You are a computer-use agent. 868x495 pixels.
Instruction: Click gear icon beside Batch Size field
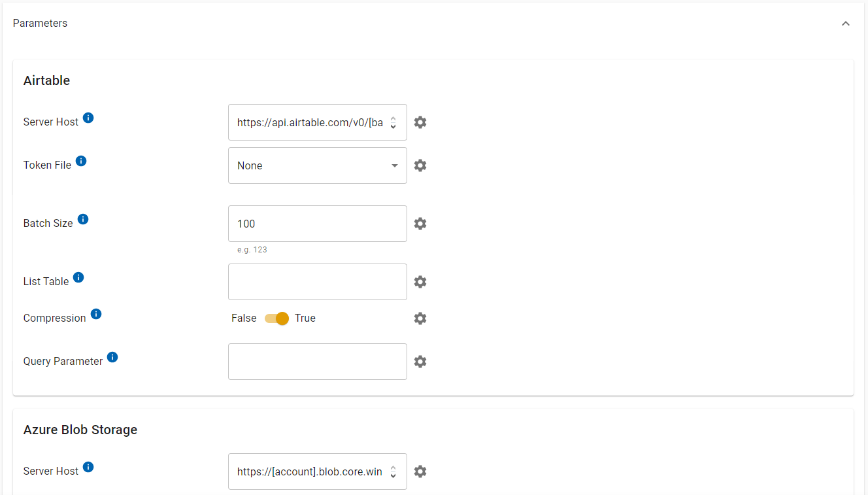pos(420,224)
